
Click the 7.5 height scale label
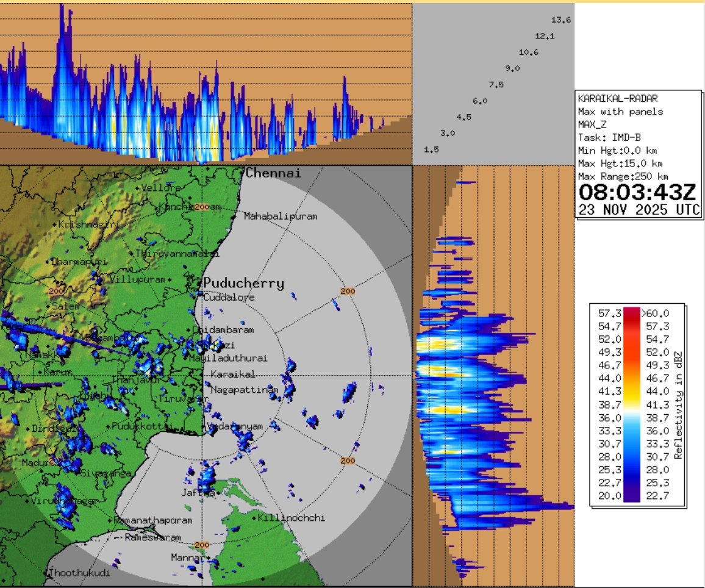496,85
